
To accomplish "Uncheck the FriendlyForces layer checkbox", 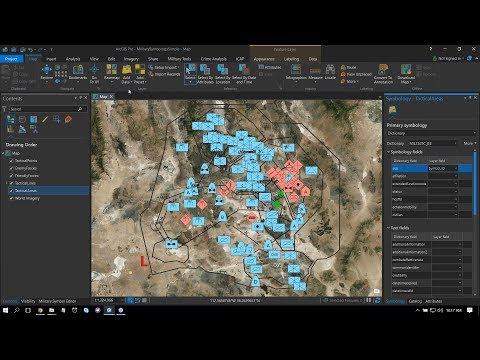I will point(12,176).
